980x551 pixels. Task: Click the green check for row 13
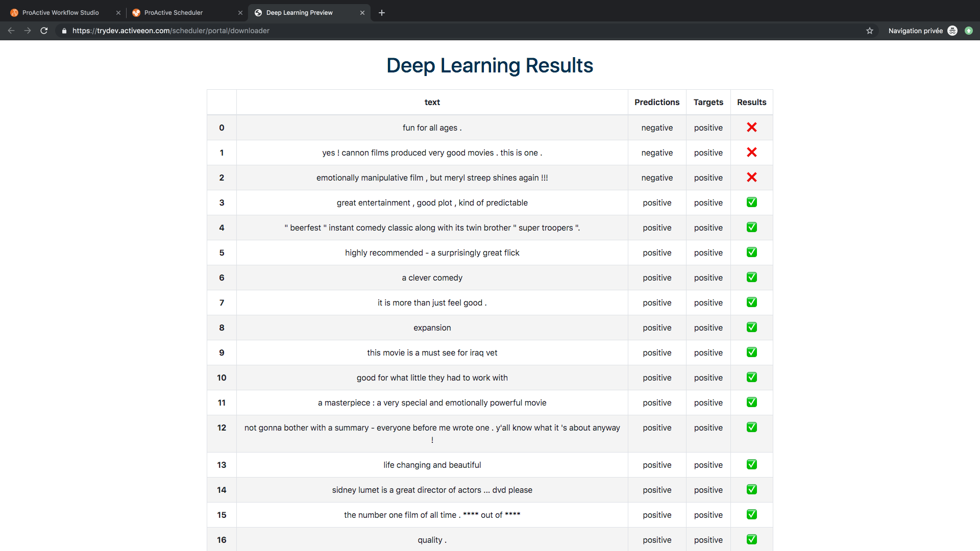(752, 465)
